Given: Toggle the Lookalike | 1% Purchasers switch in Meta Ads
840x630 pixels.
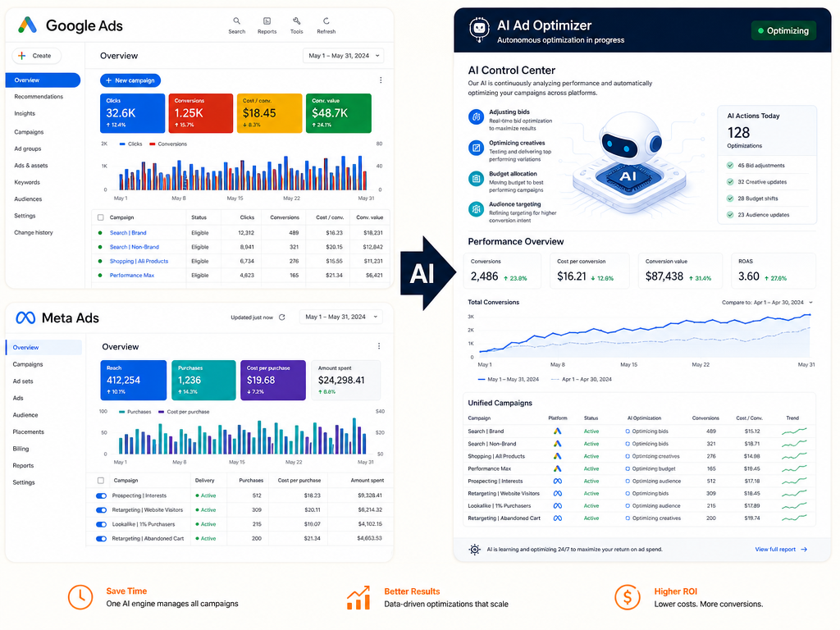Looking at the screenshot, I should click(101, 524).
